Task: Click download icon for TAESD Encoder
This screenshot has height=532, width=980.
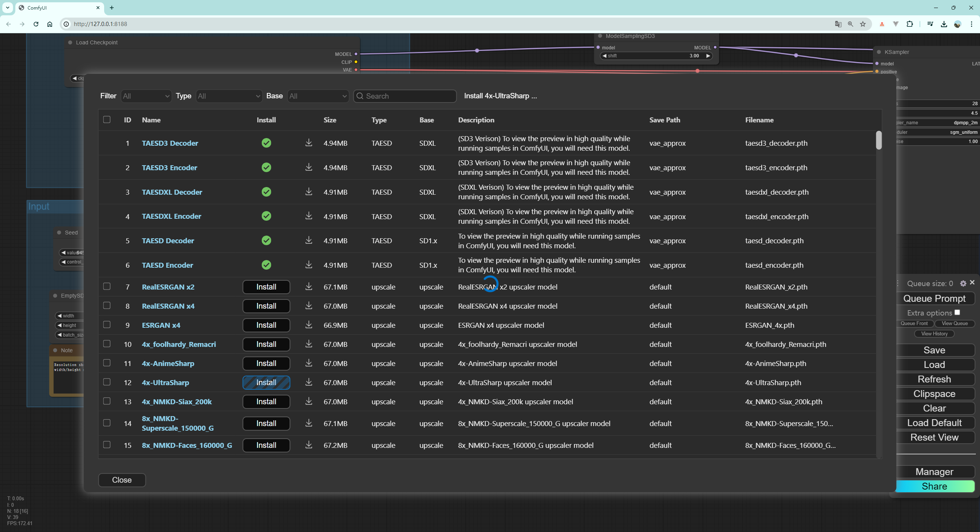Action: [x=309, y=265]
